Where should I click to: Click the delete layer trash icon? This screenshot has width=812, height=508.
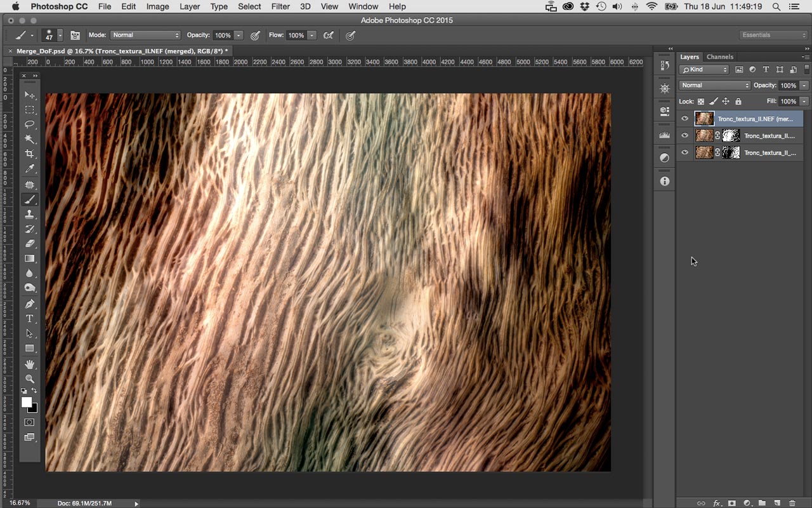tap(792, 503)
